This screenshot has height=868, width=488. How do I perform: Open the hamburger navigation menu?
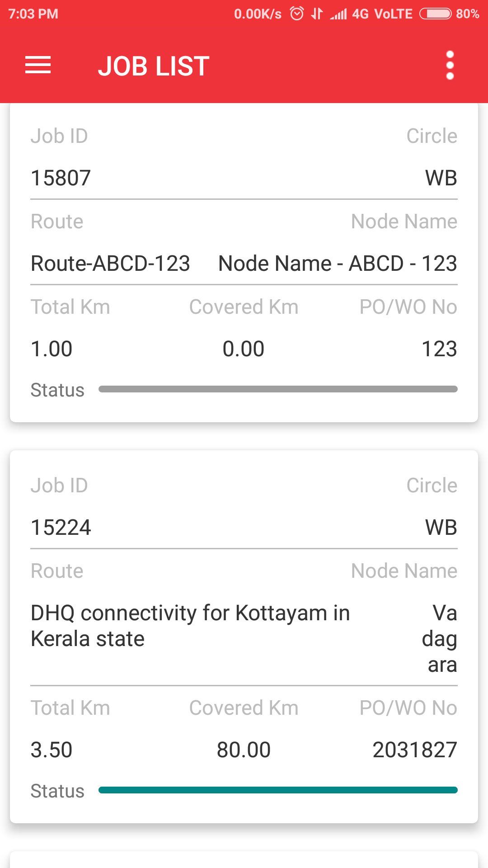click(x=38, y=65)
